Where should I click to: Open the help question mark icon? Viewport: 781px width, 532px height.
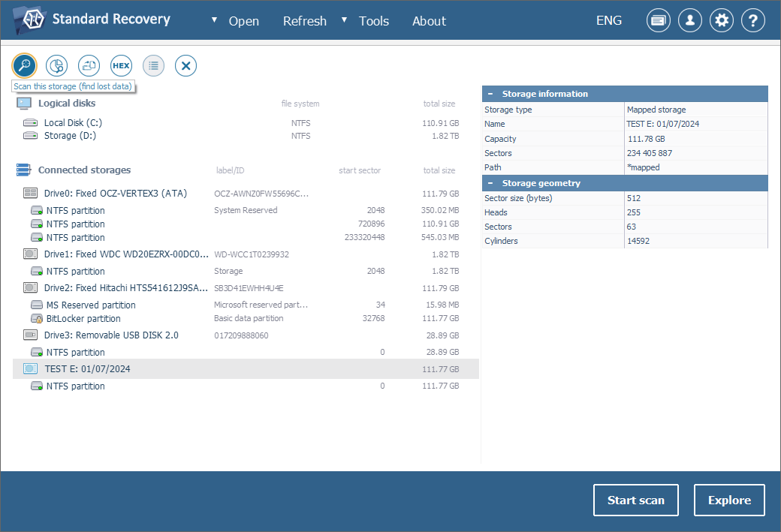tap(753, 20)
